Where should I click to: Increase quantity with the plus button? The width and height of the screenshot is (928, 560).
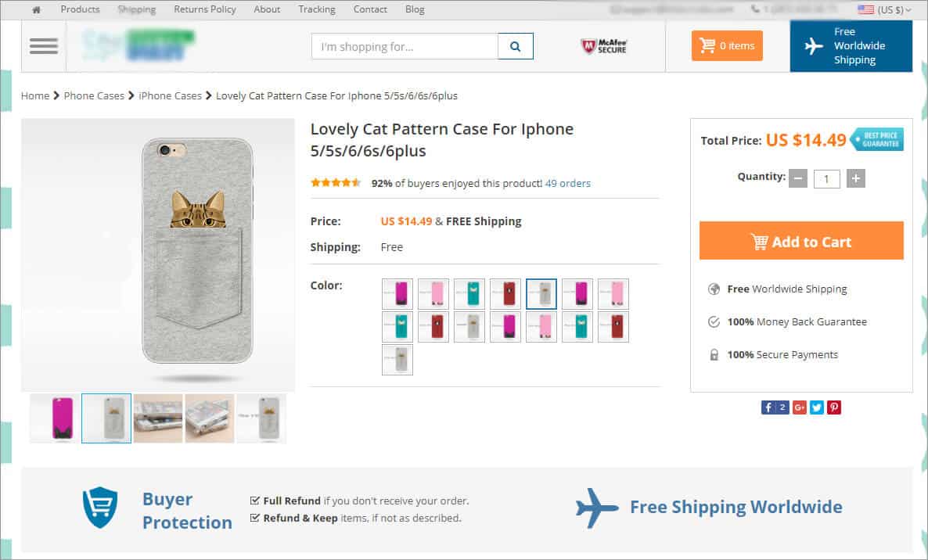click(x=855, y=178)
